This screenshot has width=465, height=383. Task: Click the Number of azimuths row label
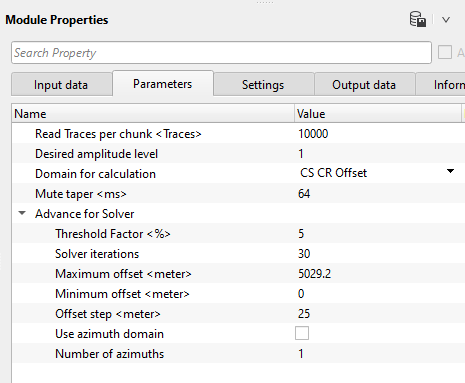click(x=110, y=354)
